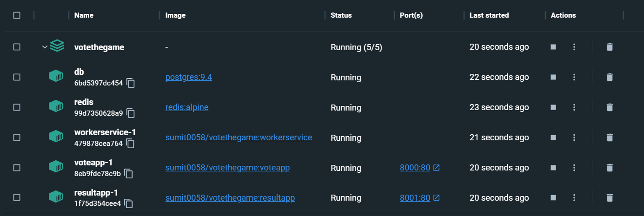Collapse the votethegame stack chevron

(45, 47)
